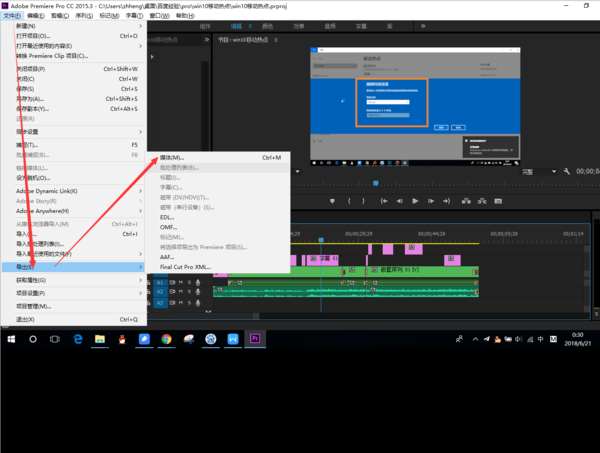Choose Final Cut Pro XML... export
This screenshot has height=453, width=600.
coord(219,267)
